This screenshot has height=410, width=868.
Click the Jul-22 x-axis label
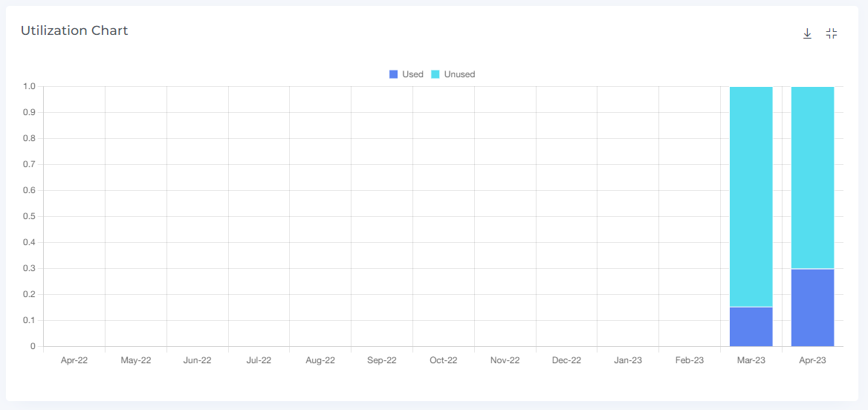coord(259,360)
